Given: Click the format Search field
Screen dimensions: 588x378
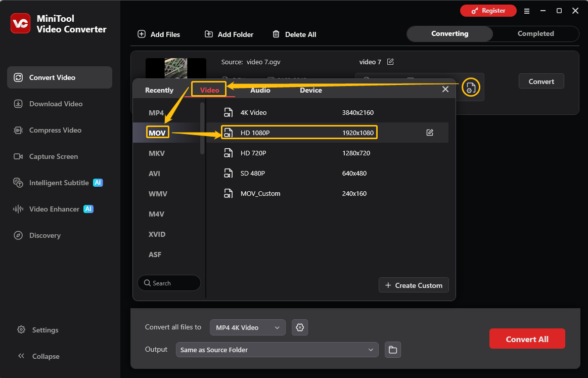Looking at the screenshot, I should point(169,283).
